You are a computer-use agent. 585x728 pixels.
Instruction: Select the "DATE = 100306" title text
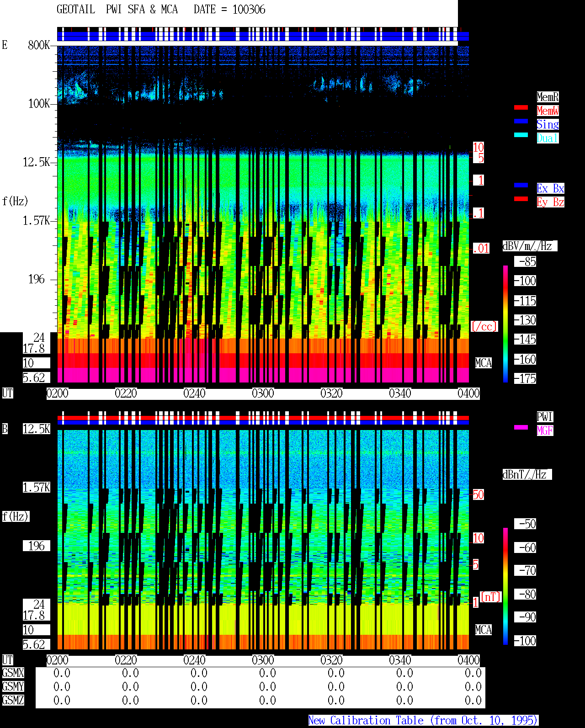point(229,10)
